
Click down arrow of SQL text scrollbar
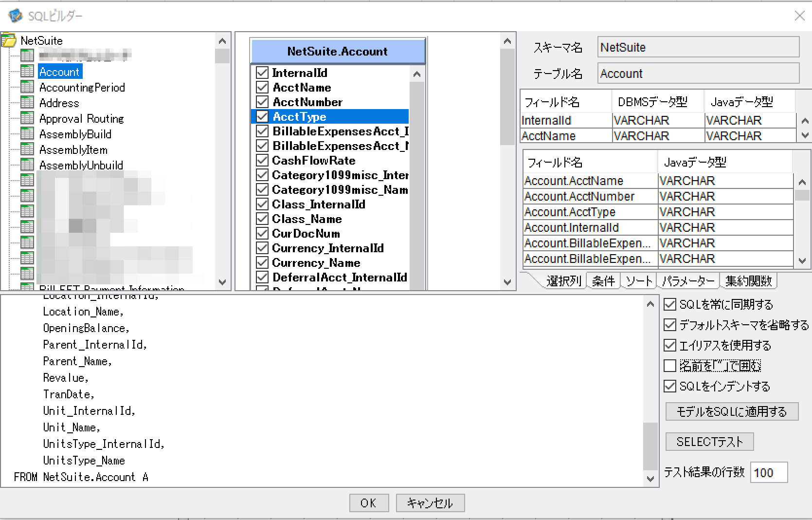(x=650, y=479)
